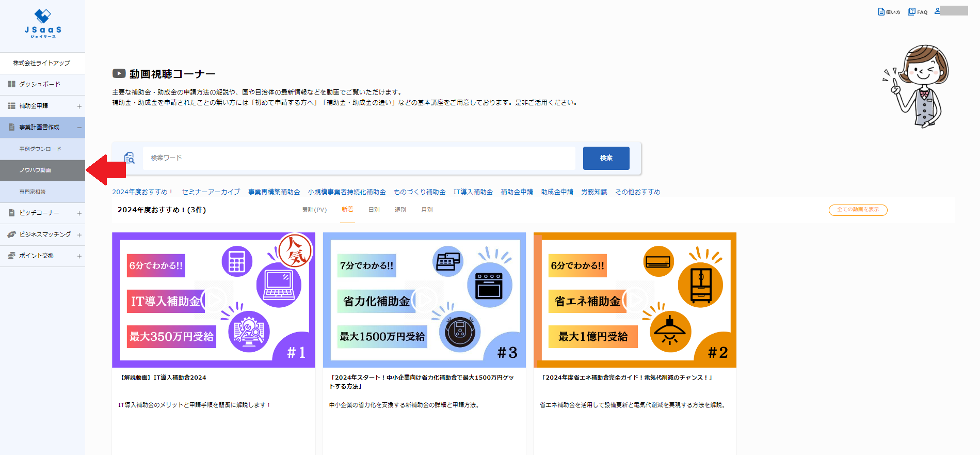
Task: Click the 使い方 document icon
Action: (881, 12)
